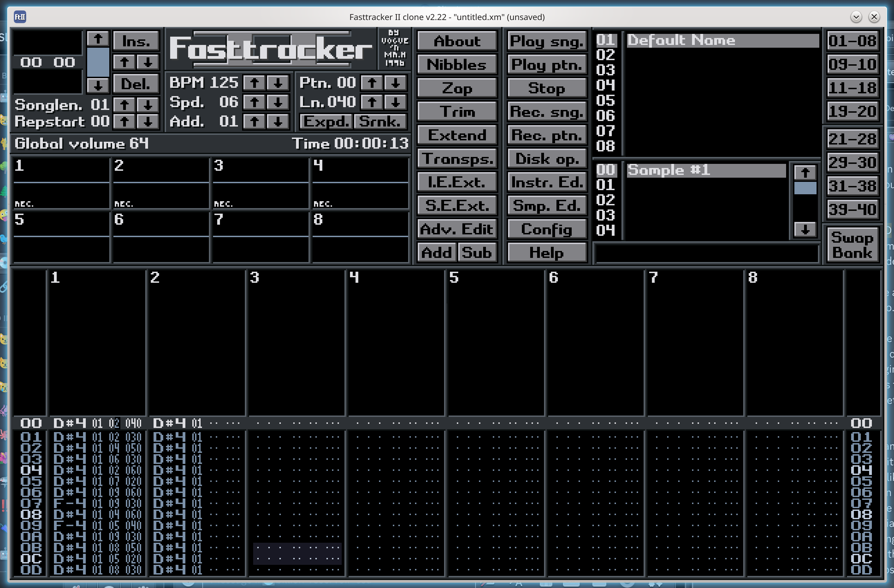The image size is (894, 588).
Task: Edit the 'Default Name' instrument name field
Action: click(x=723, y=40)
